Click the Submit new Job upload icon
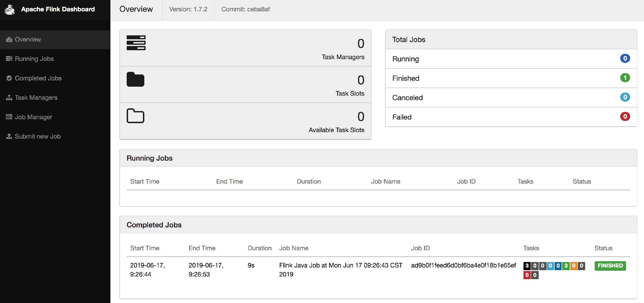Image resolution: width=644 pixels, height=303 pixels. tap(8, 136)
